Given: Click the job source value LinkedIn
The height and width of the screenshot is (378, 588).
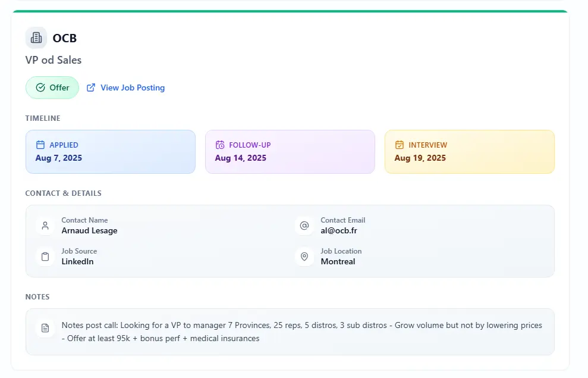Looking at the screenshot, I should (77, 262).
